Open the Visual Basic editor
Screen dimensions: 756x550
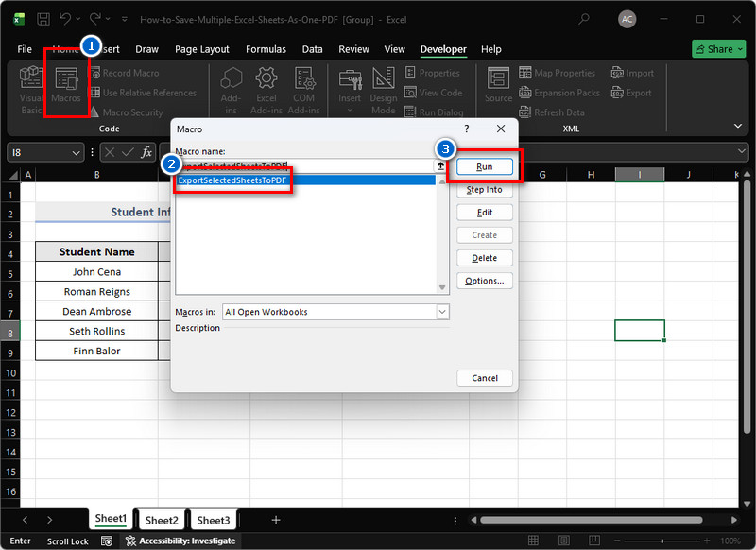[31, 90]
